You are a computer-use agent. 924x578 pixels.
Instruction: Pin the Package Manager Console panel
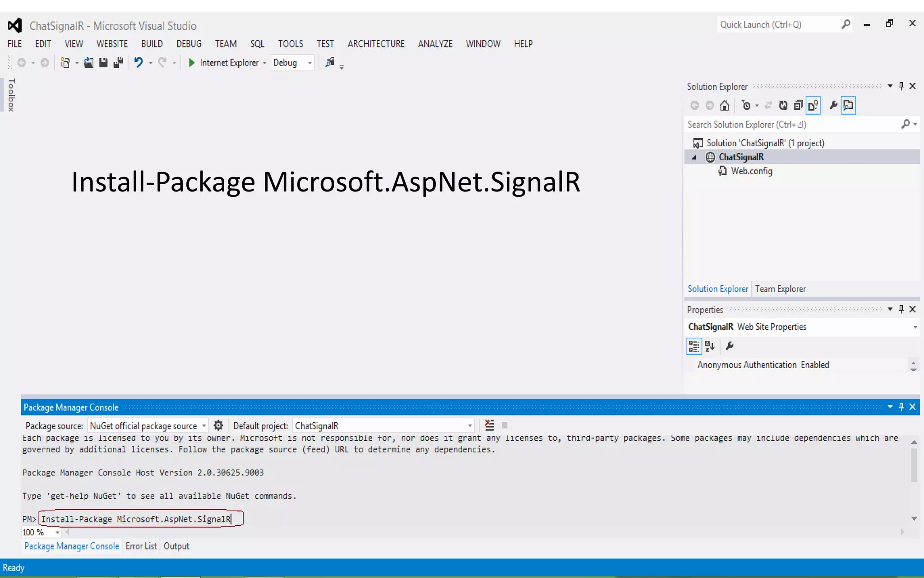click(x=901, y=406)
